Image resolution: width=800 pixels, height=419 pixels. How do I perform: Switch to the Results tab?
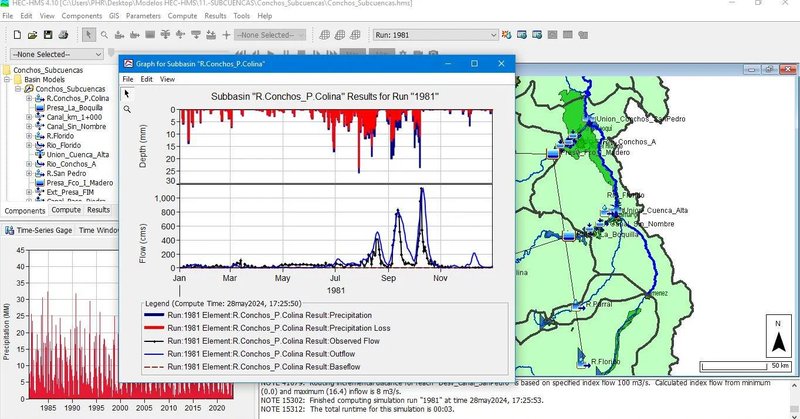coord(98,210)
